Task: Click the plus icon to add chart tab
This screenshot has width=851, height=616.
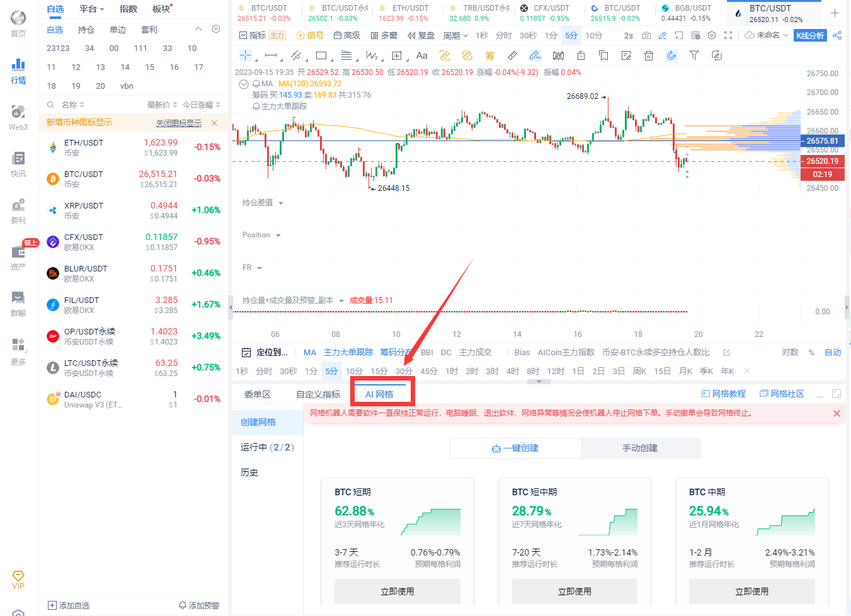Action: pos(835,13)
